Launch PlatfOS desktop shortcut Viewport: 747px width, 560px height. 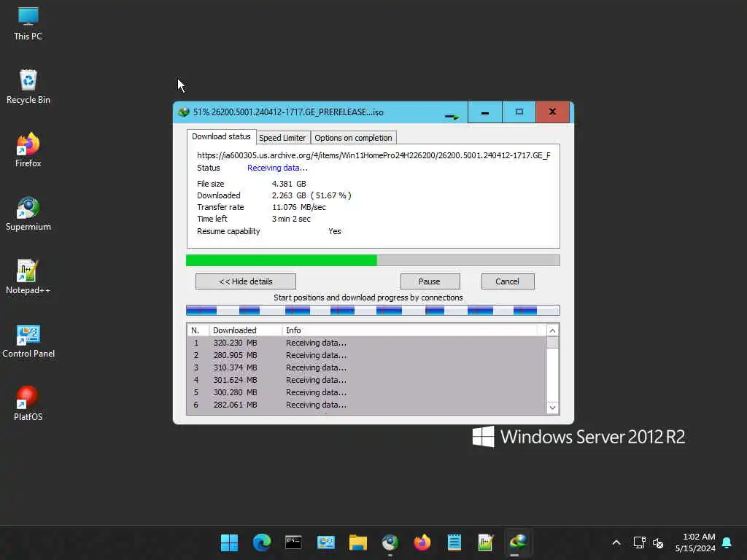point(28,404)
